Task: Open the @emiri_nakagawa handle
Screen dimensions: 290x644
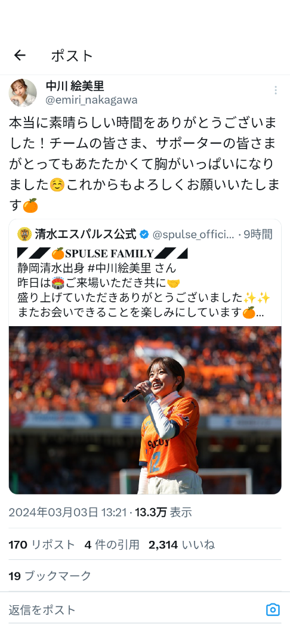Action: [x=91, y=100]
